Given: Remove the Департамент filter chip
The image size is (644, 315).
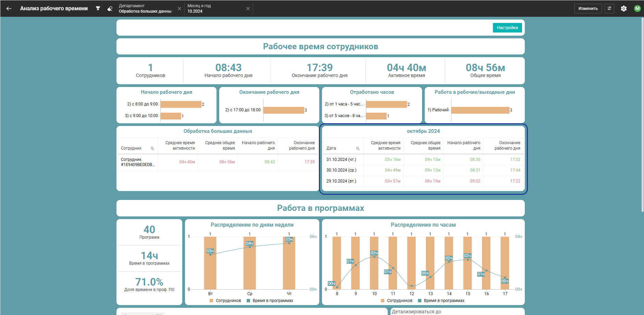Looking at the screenshot, I should click(x=179, y=9).
